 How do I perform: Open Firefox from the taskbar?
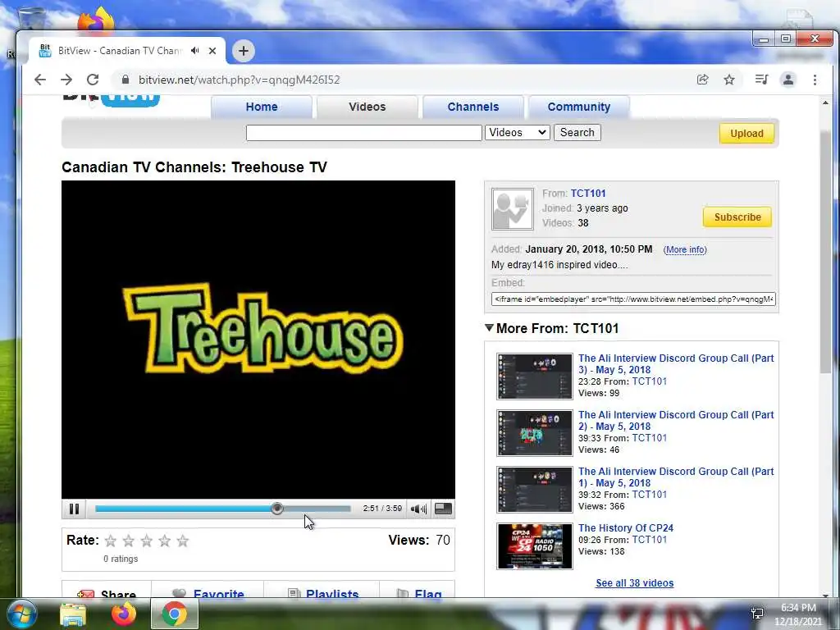124,614
